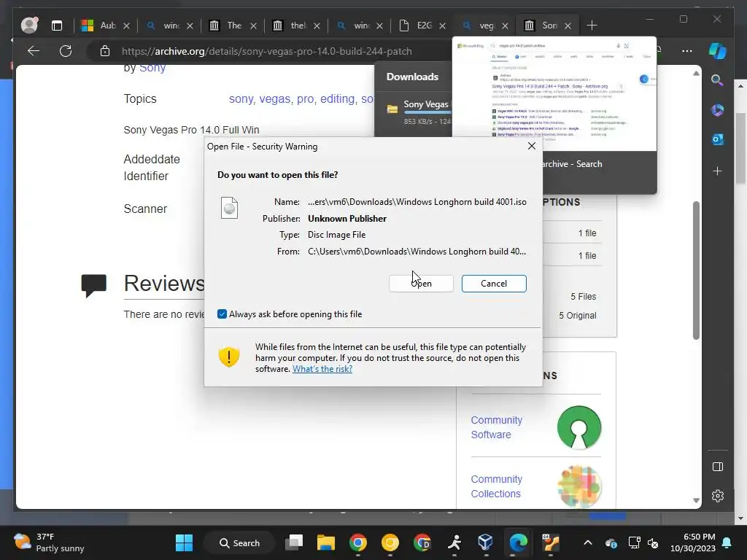Close the Security Warning dialog
The width and height of the screenshot is (747, 560).
pyautogui.click(x=532, y=146)
